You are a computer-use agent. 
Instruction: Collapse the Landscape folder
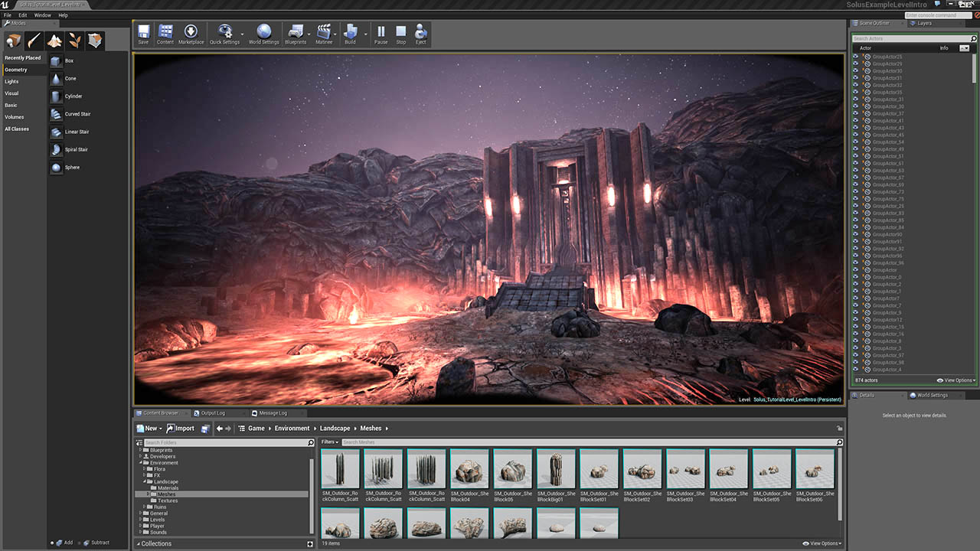coord(145,482)
